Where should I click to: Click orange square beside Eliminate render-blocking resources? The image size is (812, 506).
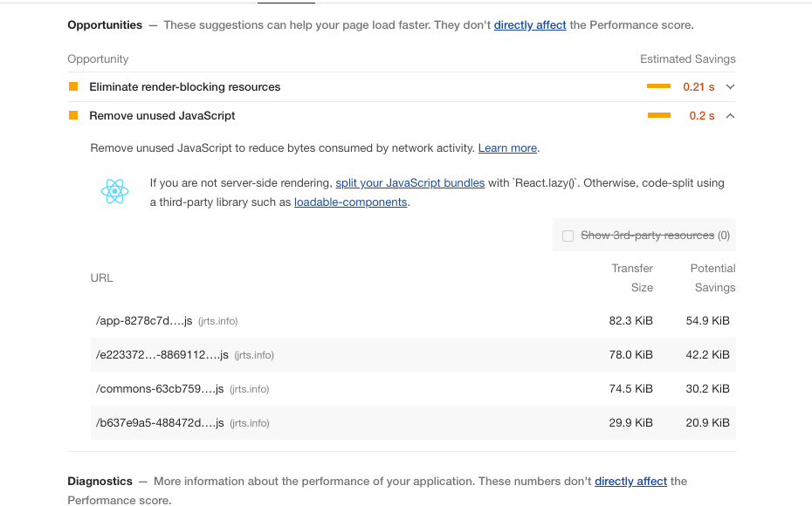(73, 87)
